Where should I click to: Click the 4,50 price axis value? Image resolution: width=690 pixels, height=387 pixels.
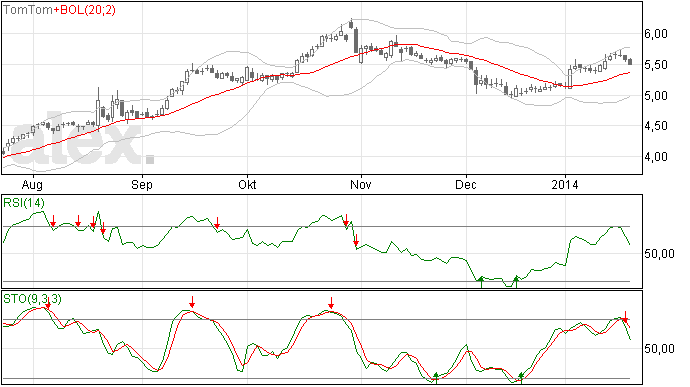pyautogui.click(x=656, y=126)
